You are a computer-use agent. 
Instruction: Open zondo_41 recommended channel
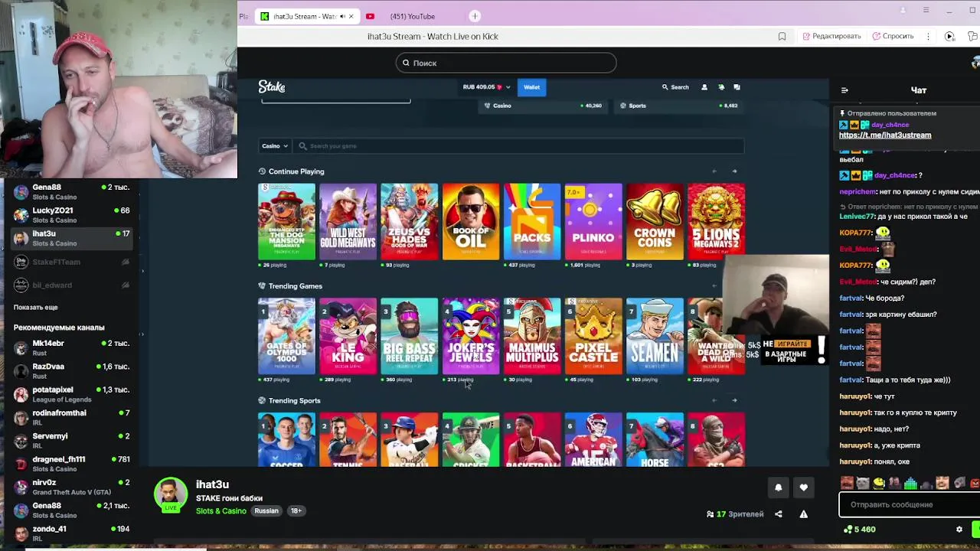coord(70,533)
